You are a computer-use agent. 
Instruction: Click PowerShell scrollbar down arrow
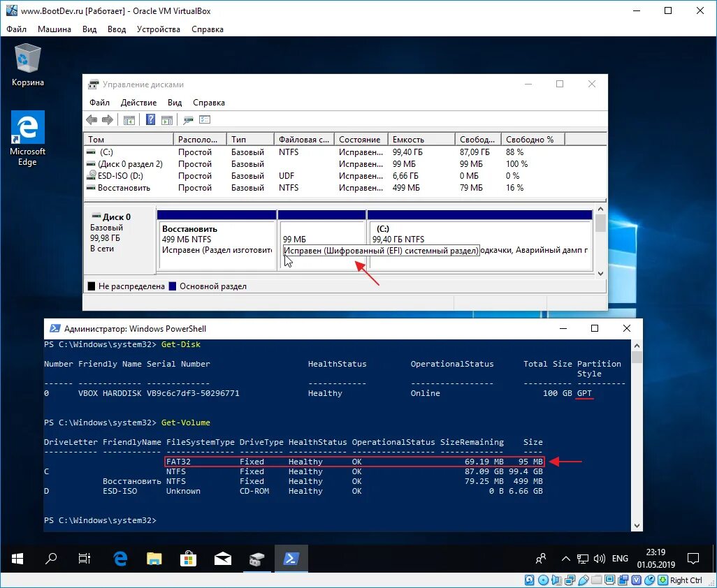click(x=637, y=526)
